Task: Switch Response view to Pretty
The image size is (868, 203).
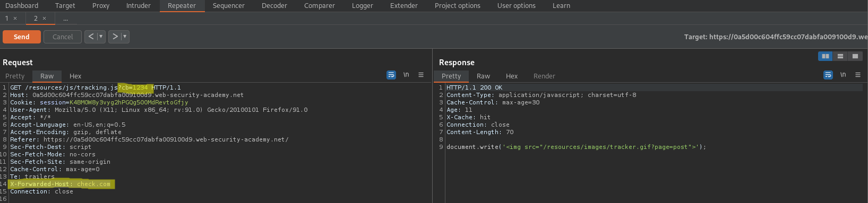Action: click(x=451, y=76)
